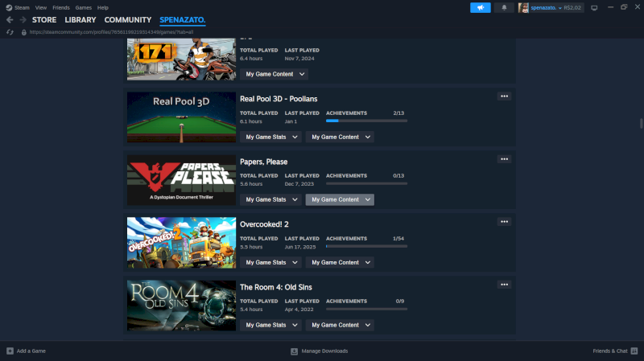The width and height of the screenshot is (644, 361).
Task: Open the Help menu
Action: 103,7
